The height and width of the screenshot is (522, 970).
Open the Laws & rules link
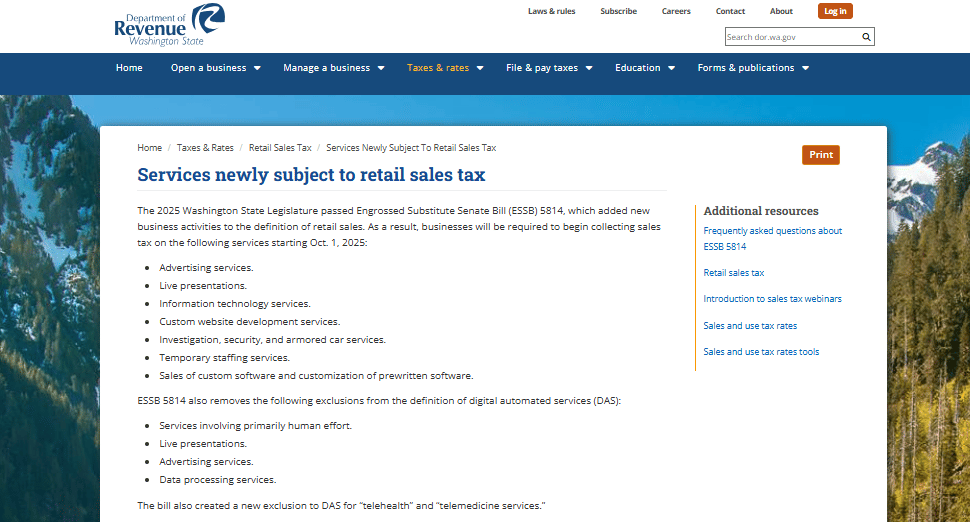click(552, 11)
